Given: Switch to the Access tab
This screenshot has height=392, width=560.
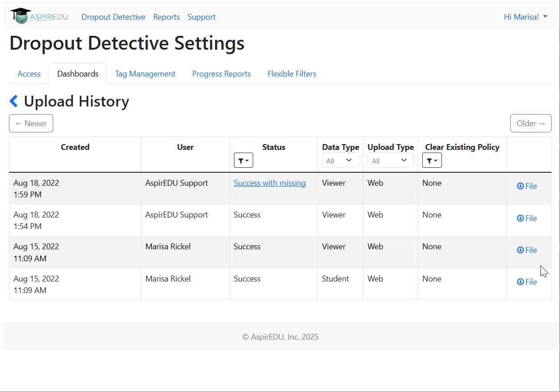Looking at the screenshot, I should pyautogui.click(x=29, y=74).
